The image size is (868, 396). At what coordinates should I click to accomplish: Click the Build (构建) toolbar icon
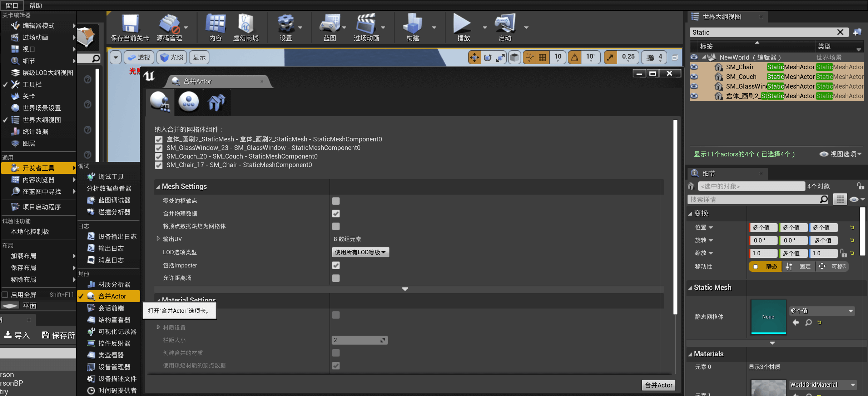tap(412, 27)
